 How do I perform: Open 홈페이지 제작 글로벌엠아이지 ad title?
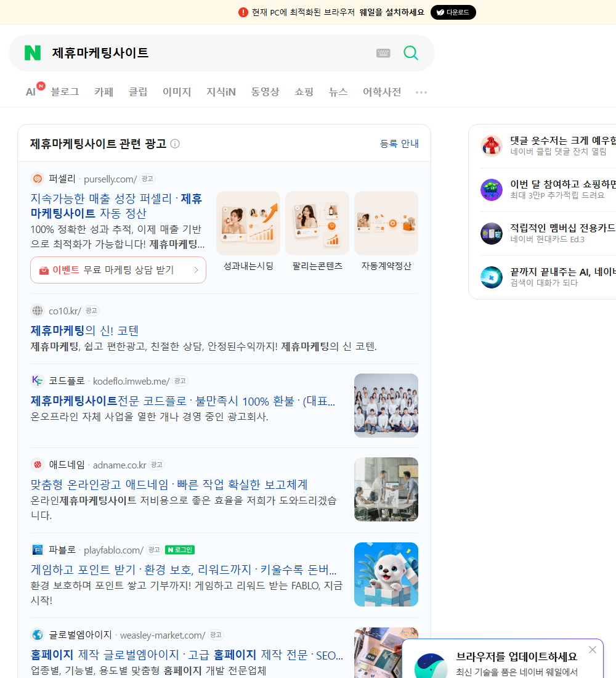click(x=187, y=655)
